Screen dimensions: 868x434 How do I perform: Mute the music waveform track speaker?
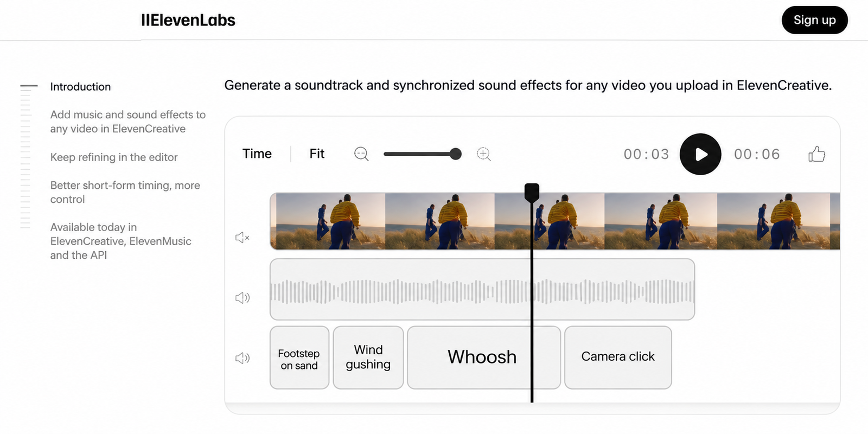(x=242, y=298)
